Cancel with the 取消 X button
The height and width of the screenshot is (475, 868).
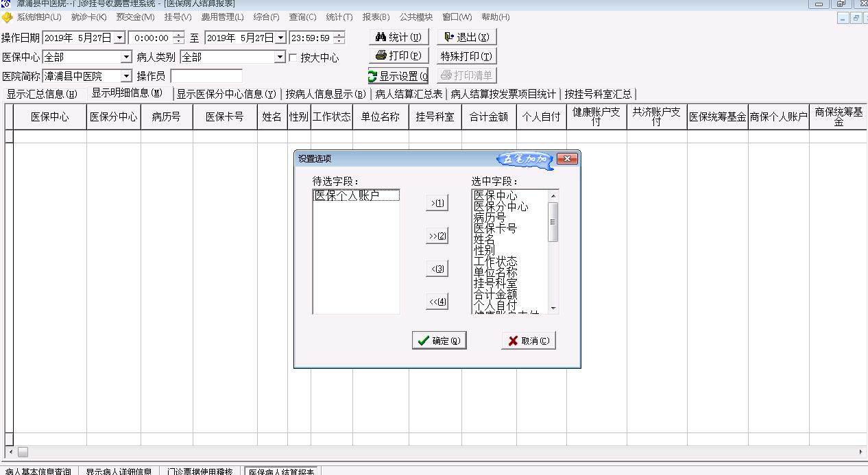(529, 341)
